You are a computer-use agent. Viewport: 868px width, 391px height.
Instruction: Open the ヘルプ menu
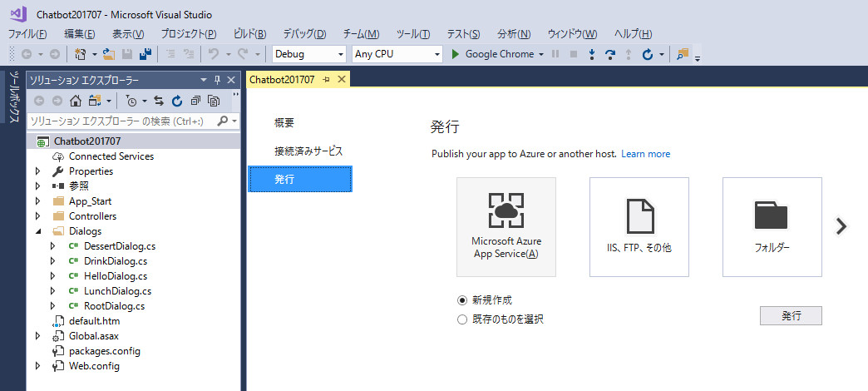pos(633,34)
